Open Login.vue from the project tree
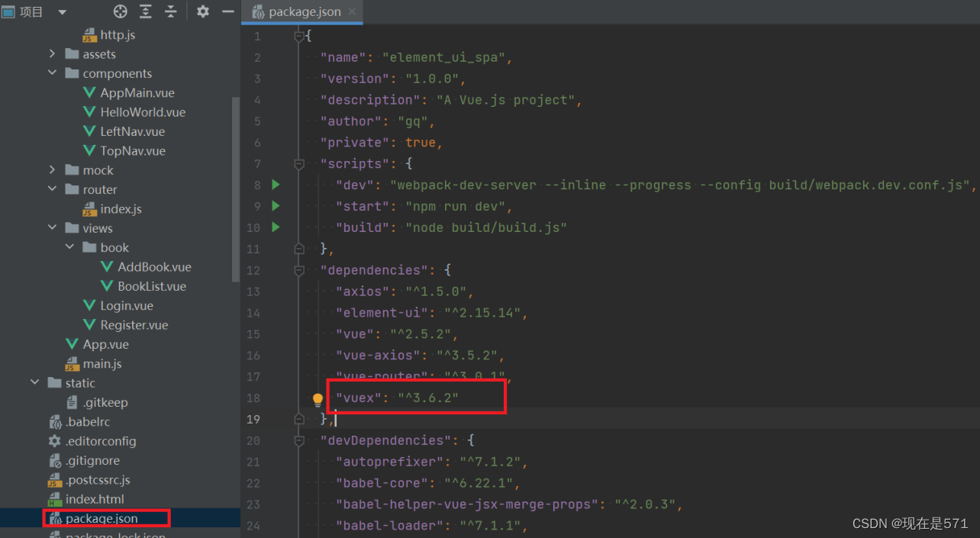Viewport: 980px width, 538px height. coord(126,305)
